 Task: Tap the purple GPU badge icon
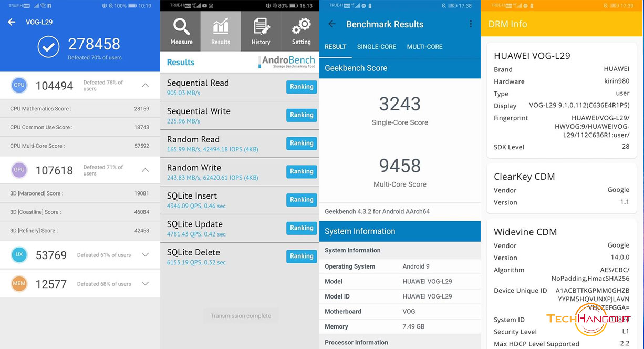click(19, 170)
